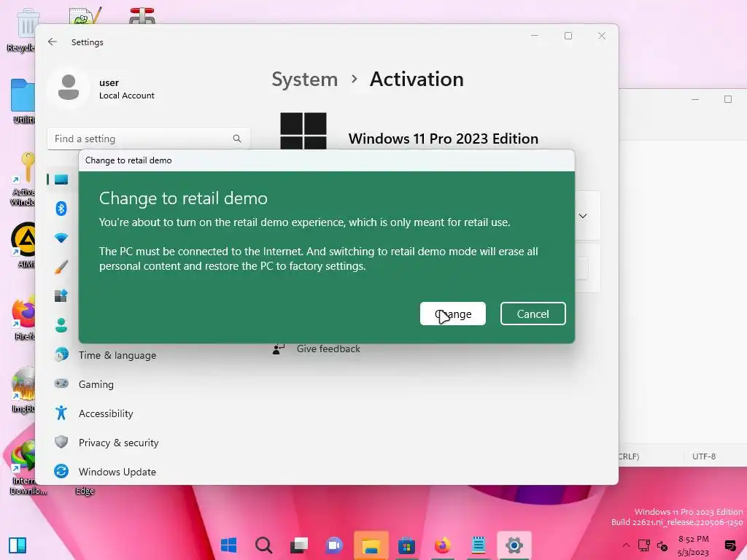The image size is (747, 560).
Task: Cancel the retail demo dialog
Action: click(533, 314)
